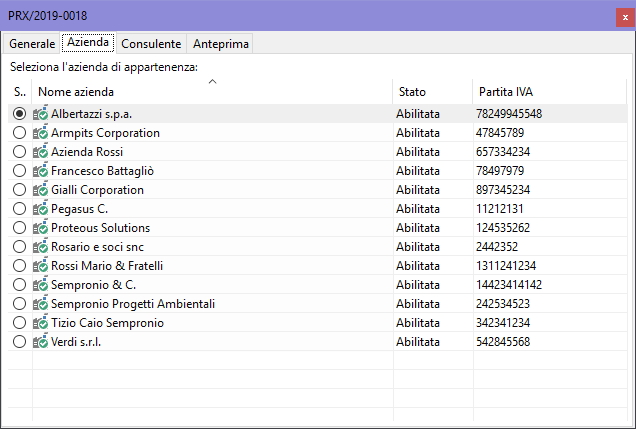This screenshot has height=429, width=636.
Task: Sort list by Stato column header
Action: coord(432,92)
